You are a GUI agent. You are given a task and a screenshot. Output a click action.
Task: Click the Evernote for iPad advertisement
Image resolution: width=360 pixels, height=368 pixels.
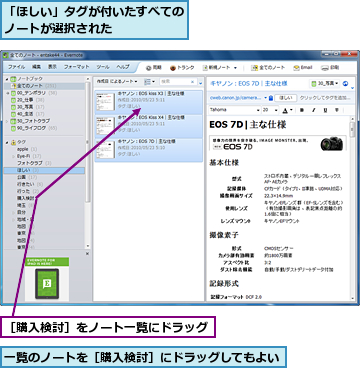click(x=47, y=279)
